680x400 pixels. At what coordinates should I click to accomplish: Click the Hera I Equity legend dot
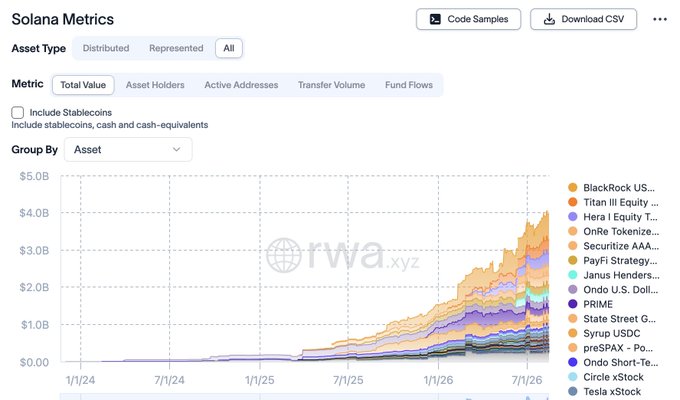click(572, 216)
